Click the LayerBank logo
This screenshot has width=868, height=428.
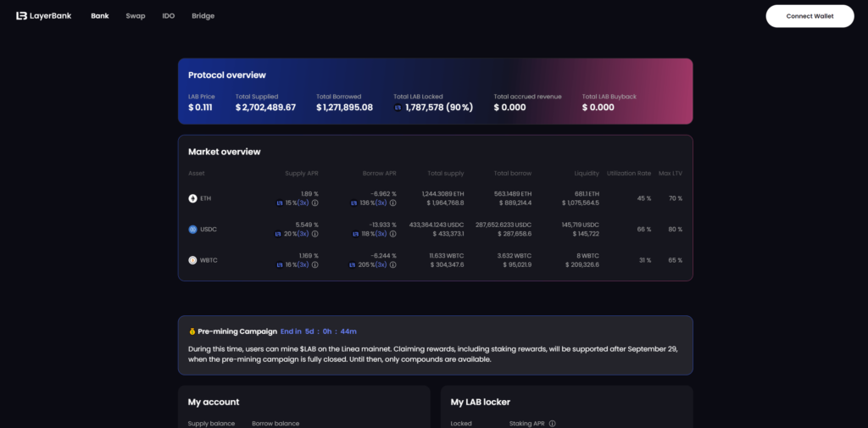click(x=44, y=16)
